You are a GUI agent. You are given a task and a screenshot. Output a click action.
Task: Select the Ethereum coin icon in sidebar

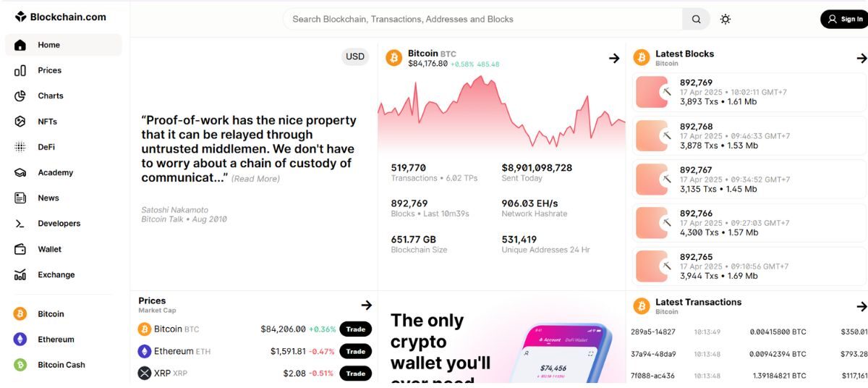20,339
